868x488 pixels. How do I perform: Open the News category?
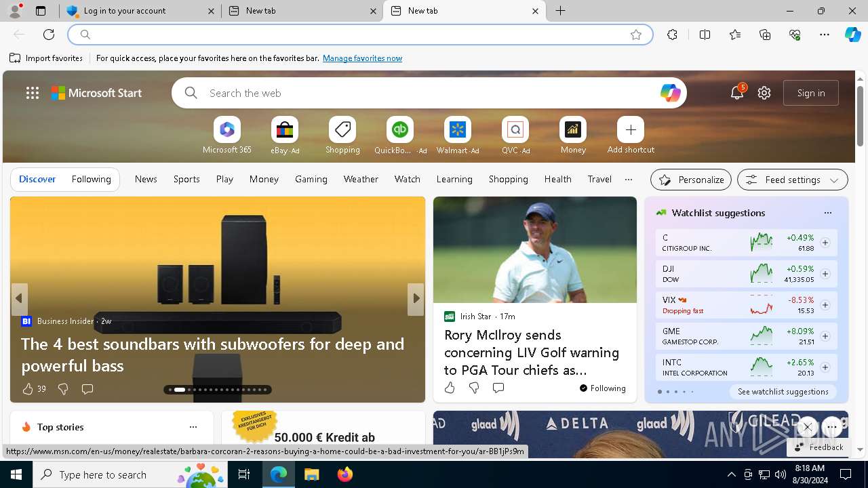[146, 179]
